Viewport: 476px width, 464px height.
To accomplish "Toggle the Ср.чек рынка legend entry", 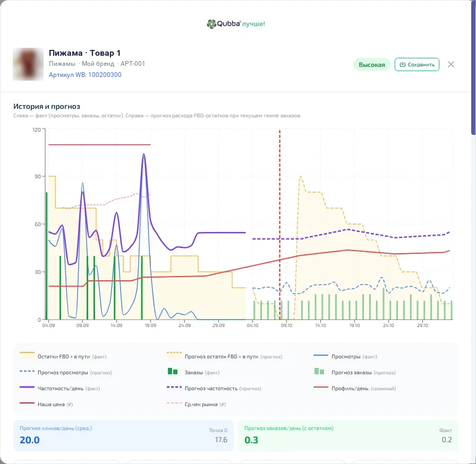I will tap(197, 404).
